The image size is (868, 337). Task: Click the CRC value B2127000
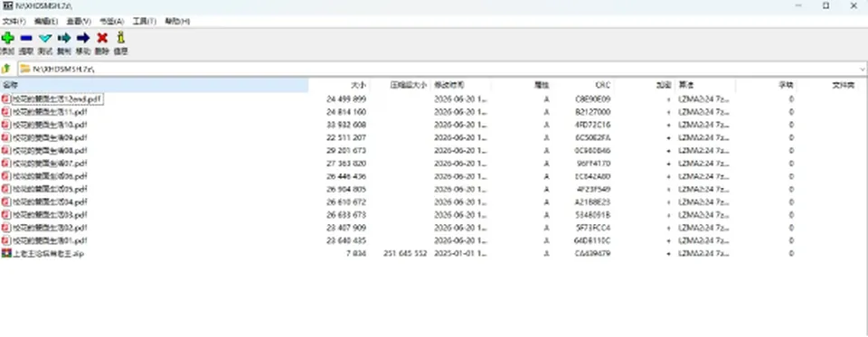(x=593, y=112)
